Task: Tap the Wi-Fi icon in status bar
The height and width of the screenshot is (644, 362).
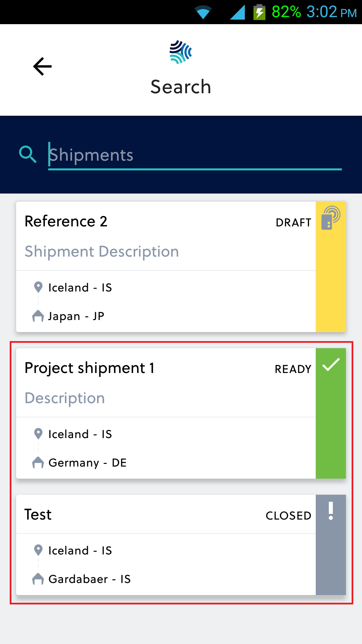Action: pos(203,13)
